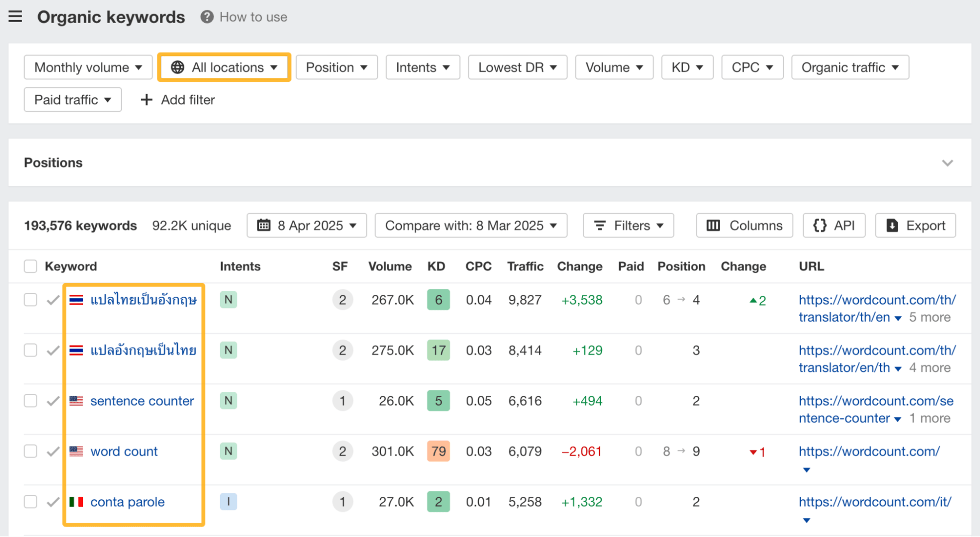Check the box for sentence counter row

click(x=30, y=401)
